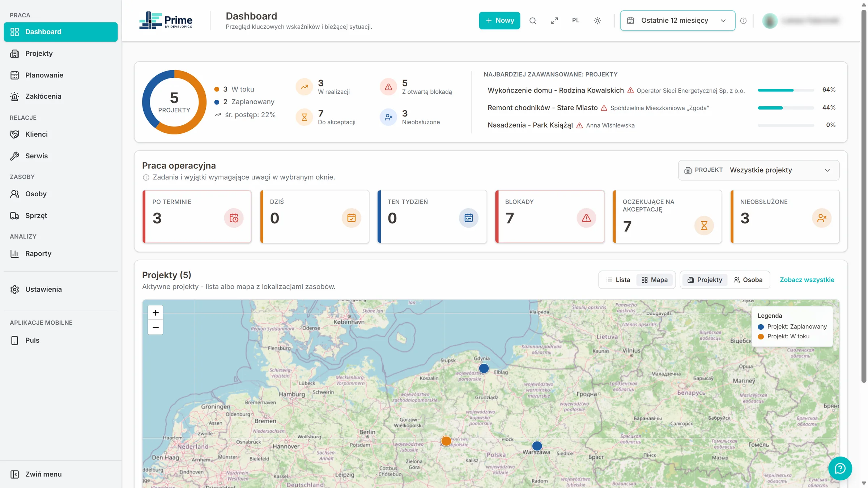Open Ustawienia in the sidebar
The height and width of the screenshot is (488, 868).
tap(61, 289)
